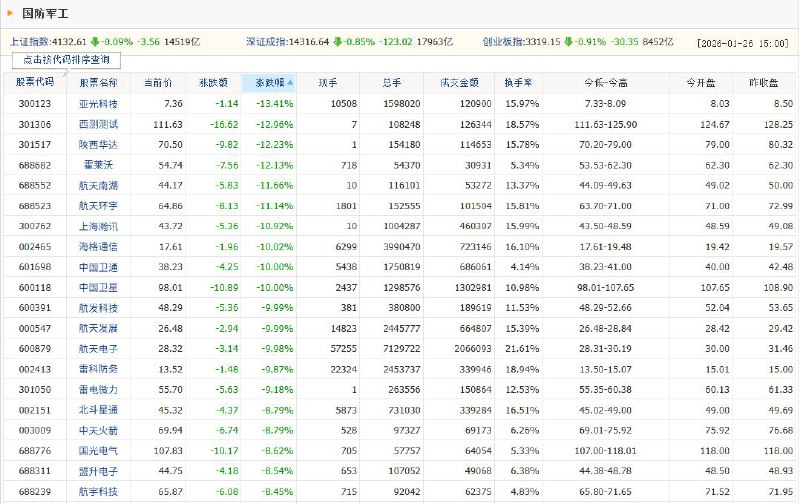Viewport: 800px width, 504px height.
Task: Sort by the 当前价 column header
Action: pos(158,83)
